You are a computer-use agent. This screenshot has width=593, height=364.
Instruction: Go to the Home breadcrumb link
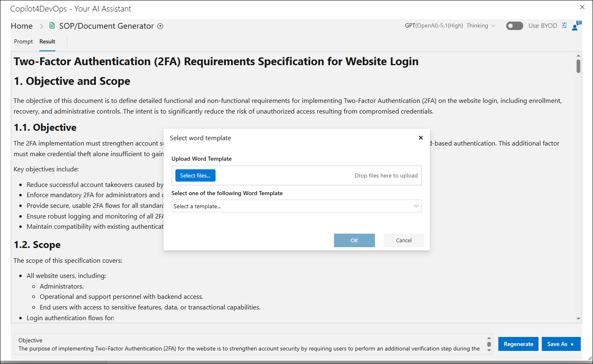[x=22, y=26]
